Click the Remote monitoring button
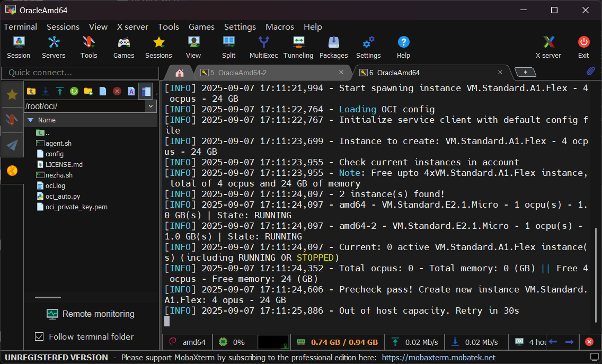Screen dimensions: 602x364 [x=91, y=314]
